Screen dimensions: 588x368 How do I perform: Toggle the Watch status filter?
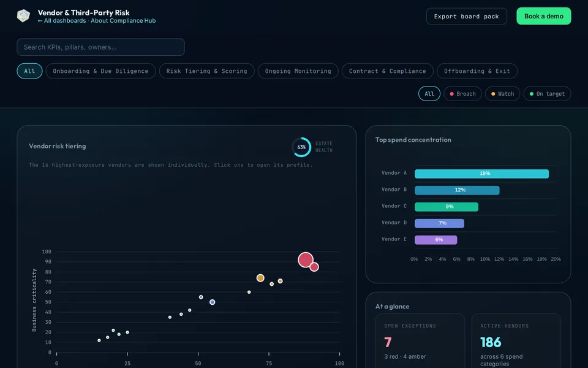point(502,94)
